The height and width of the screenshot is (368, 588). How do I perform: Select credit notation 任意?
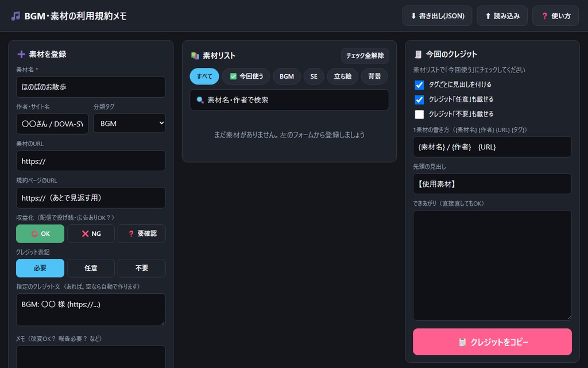91,268
